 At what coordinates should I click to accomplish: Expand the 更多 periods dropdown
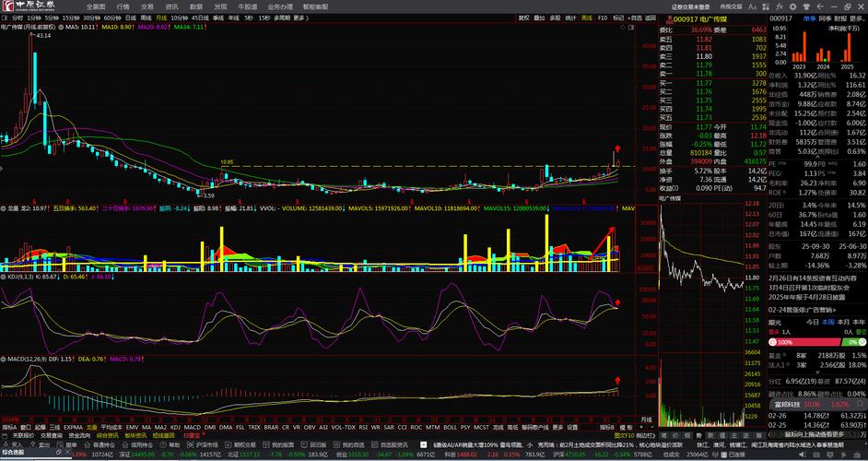tap(299, 18)
